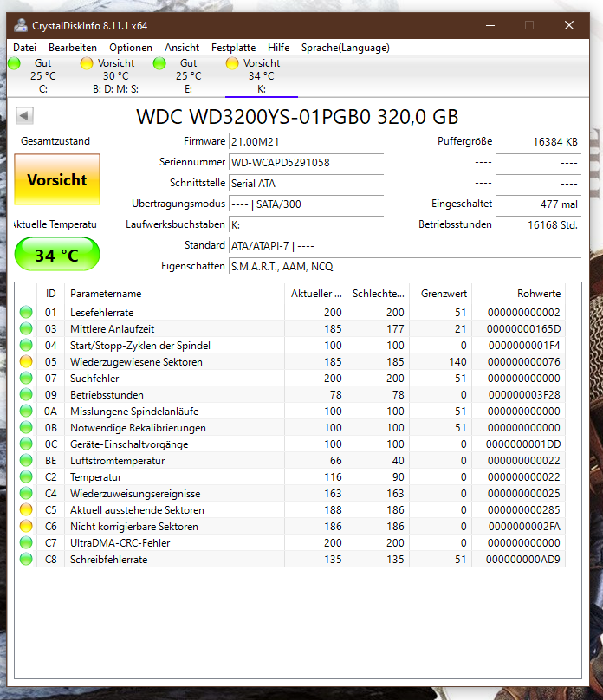Click green status orb for disk C:
Screen dimensions: 603x700
coord(14,63)
